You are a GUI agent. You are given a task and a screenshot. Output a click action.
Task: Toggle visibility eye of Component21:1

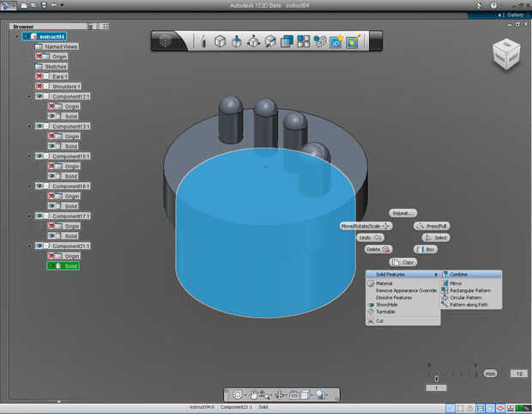tap(40, 246)
